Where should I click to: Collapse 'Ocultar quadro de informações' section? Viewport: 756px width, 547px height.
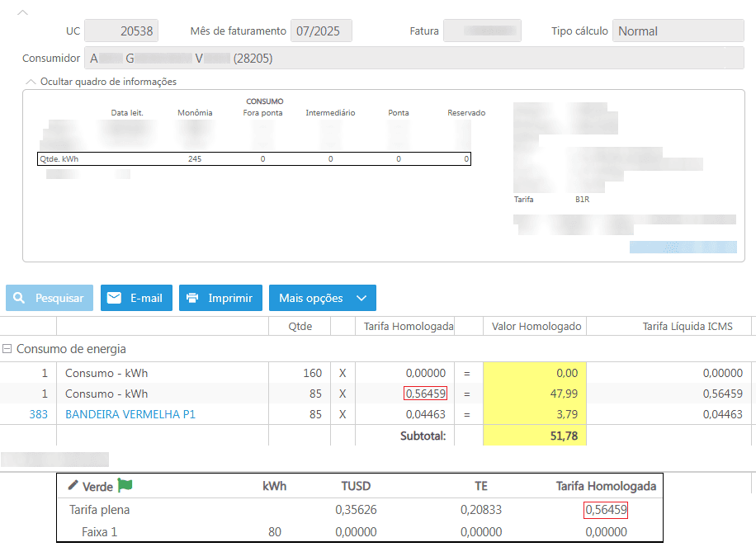[31, 82]
